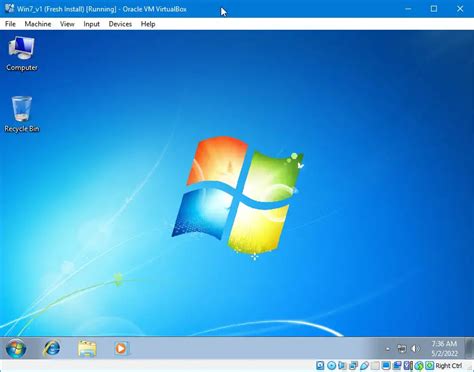The width and height of the screenshot is (474, 372).
Task: Click the recording status indicator icon
Action: click(x=397, y=366)
